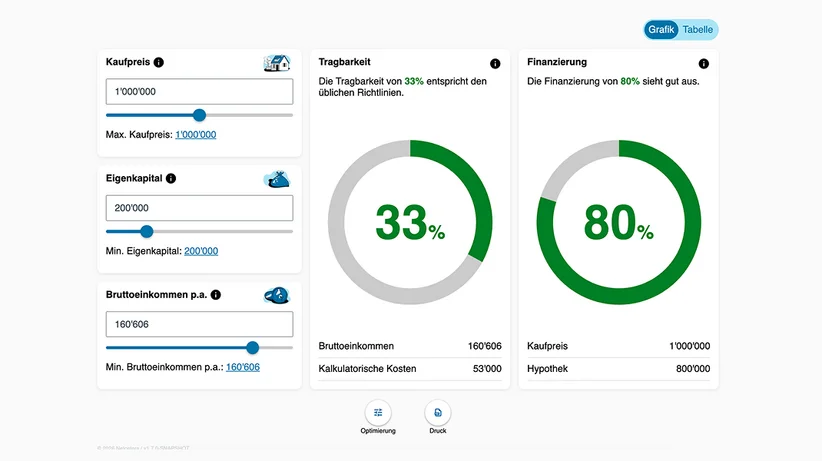Switch view to Tabelle

pyautogui.click(x=697, y=30)
